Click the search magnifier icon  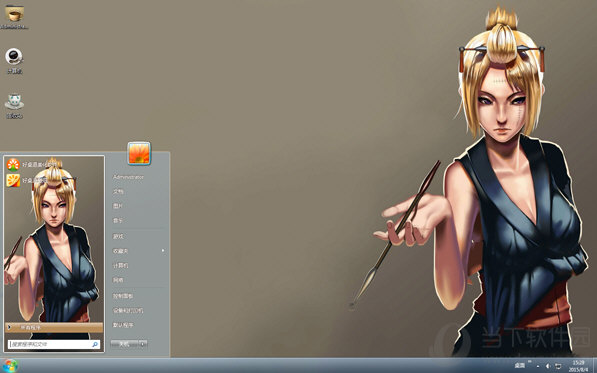coord(95,344)
